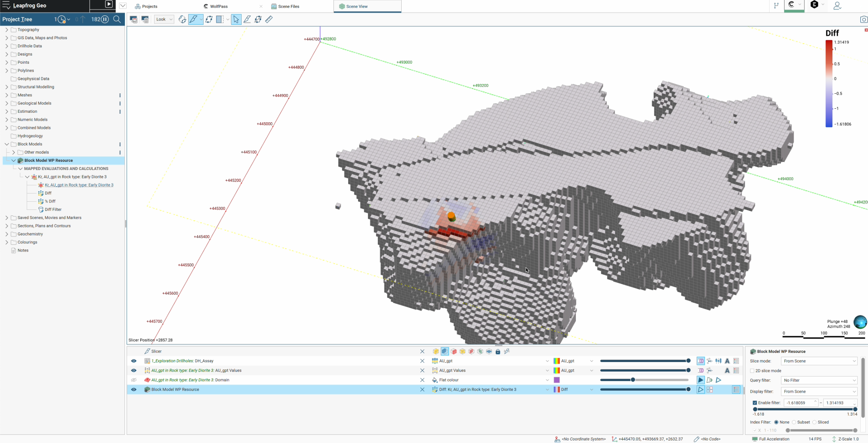Click the ruler measurement tool

pyautogui.click(x=269, y=19)
